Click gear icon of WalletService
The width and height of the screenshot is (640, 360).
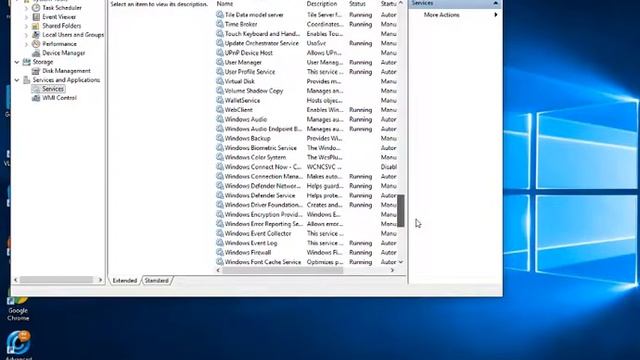[x=220, y=100]
